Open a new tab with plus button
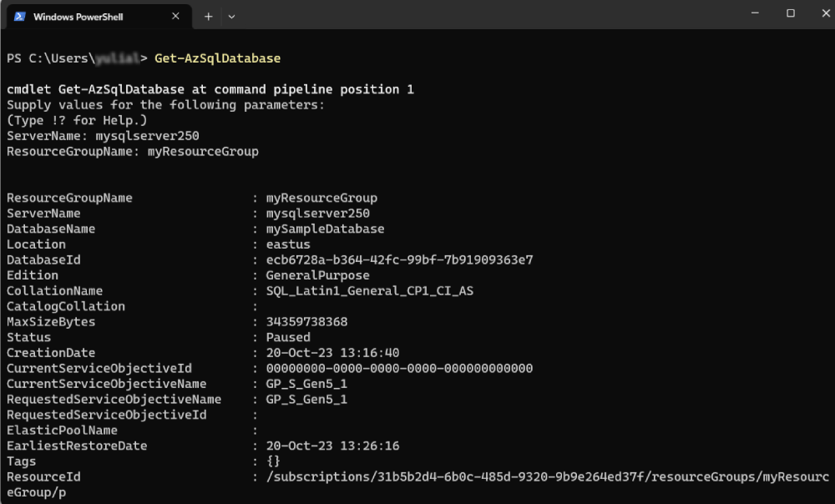 (x=208, y=17)
